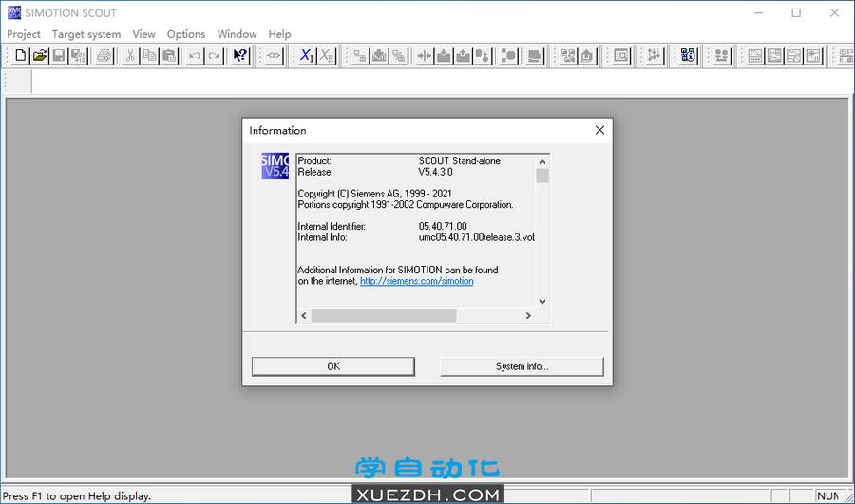Click the Print icon in toolbar
Viewport: 855px width, 504px height.
point(104,56)
